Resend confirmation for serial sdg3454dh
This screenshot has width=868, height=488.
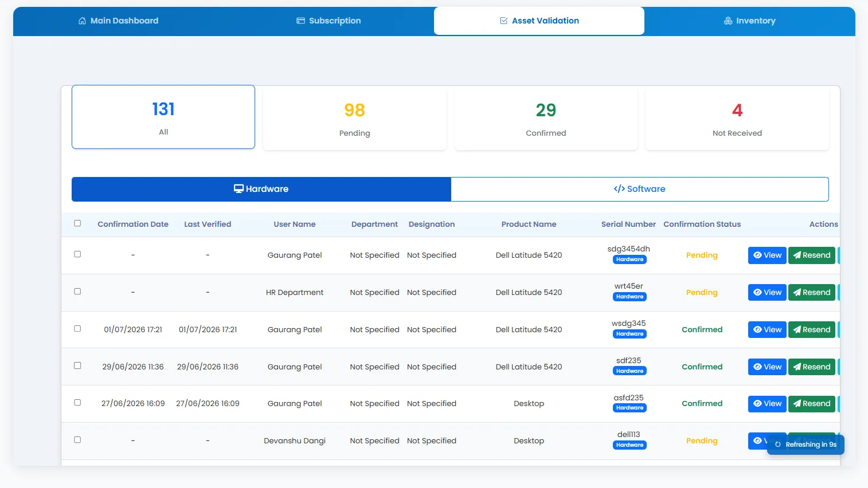point(812,255)
